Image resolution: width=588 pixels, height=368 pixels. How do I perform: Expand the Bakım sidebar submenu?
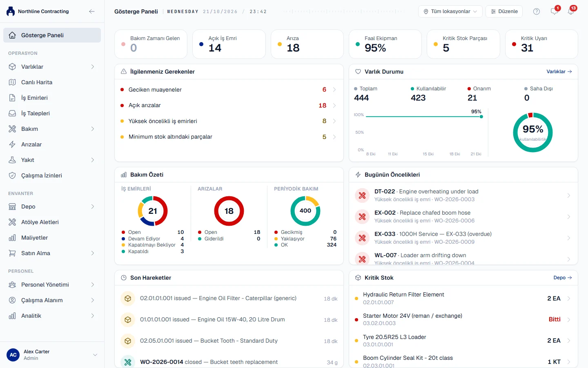(x=93, y=129)
